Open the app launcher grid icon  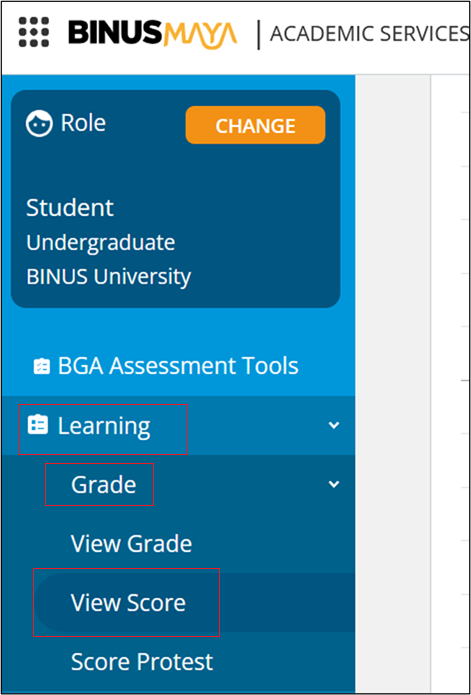tap(34, 32)
